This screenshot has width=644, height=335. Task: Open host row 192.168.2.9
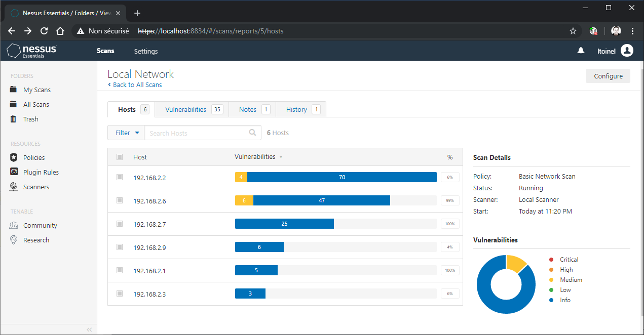point(285,247)
